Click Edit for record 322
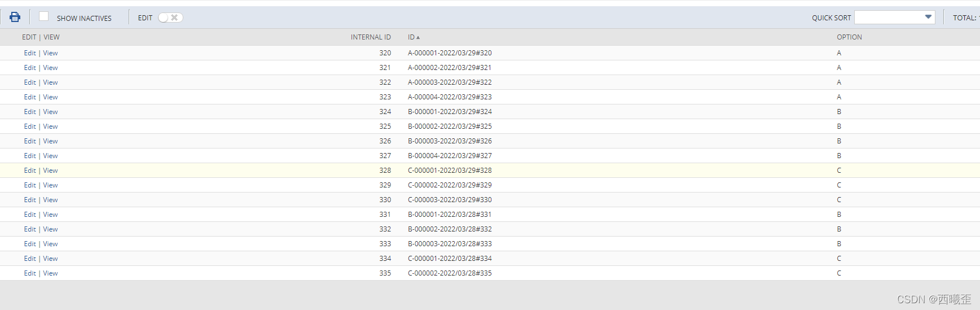This screenshot has height=310, width=980. (30, 82)
